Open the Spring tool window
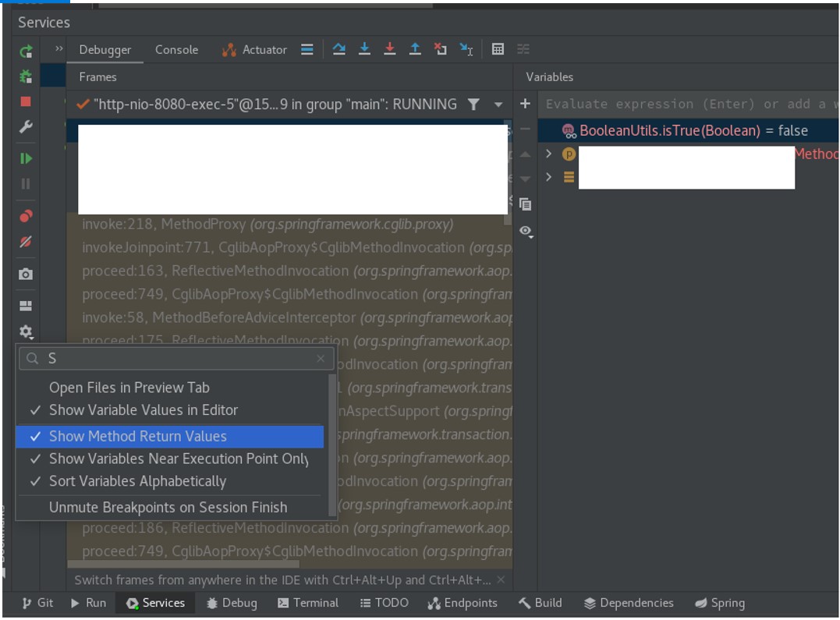The image size is (840, 620). pyautogui.click(x=719, y=603)
